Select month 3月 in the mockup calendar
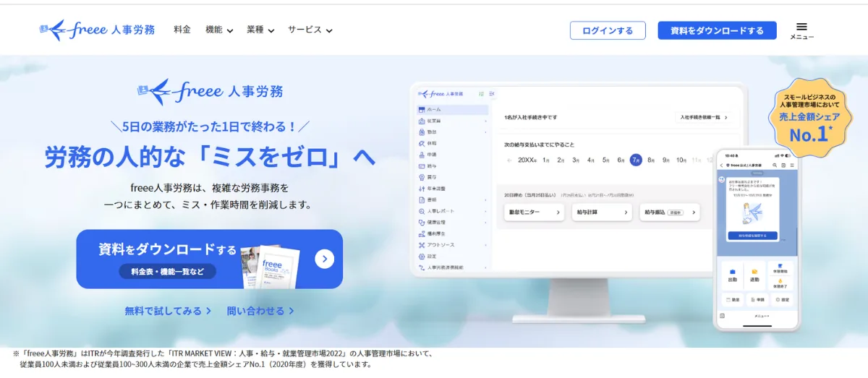The width and height of the screenshot is (868, 378). pyautogui.click(x=576, y=160)
